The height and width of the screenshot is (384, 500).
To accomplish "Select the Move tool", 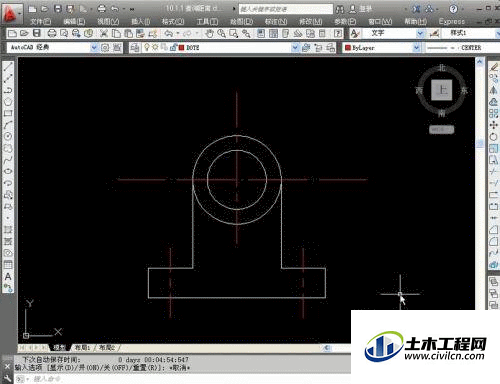I will [494, 125].
